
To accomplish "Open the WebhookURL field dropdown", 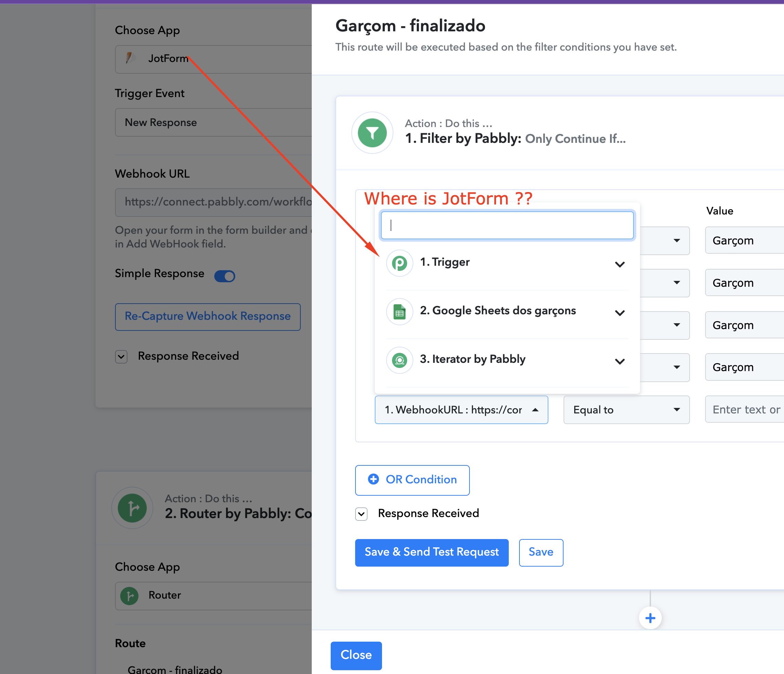I will click(461, 410).
